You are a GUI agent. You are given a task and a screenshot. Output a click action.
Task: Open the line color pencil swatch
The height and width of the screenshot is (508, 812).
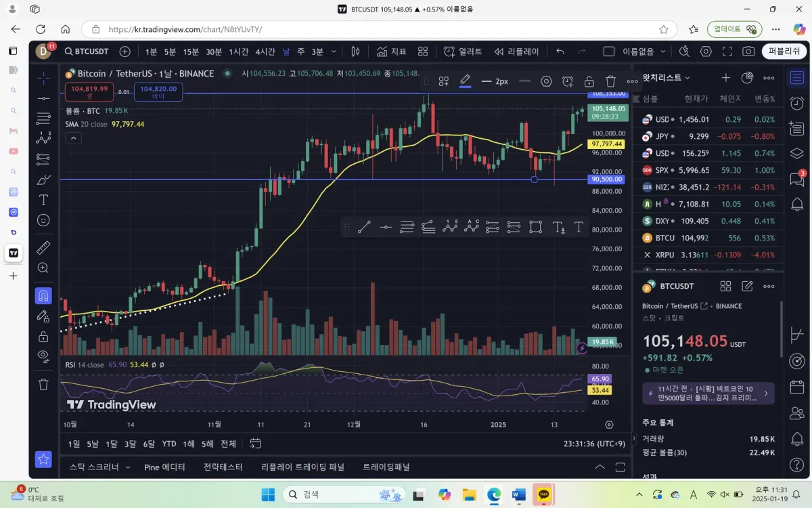[x=465, y=81]
